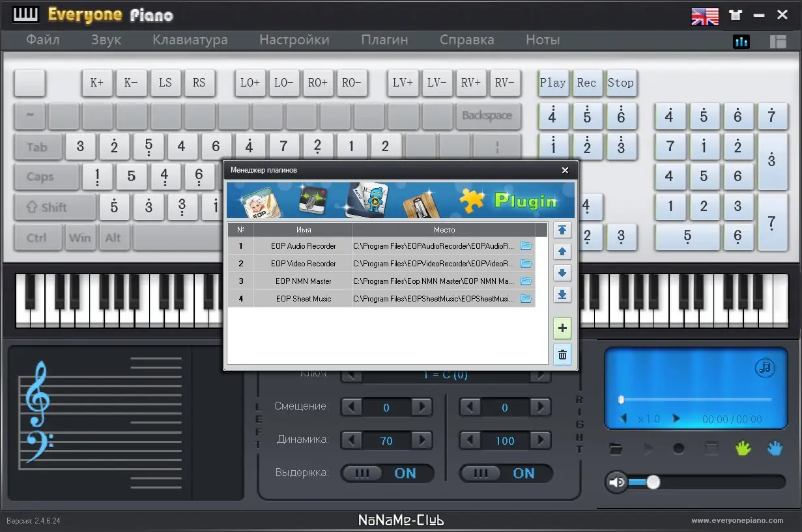Browse folder for EOP Sheet Music path
The image size is (802, 532).
coord(526,299)
